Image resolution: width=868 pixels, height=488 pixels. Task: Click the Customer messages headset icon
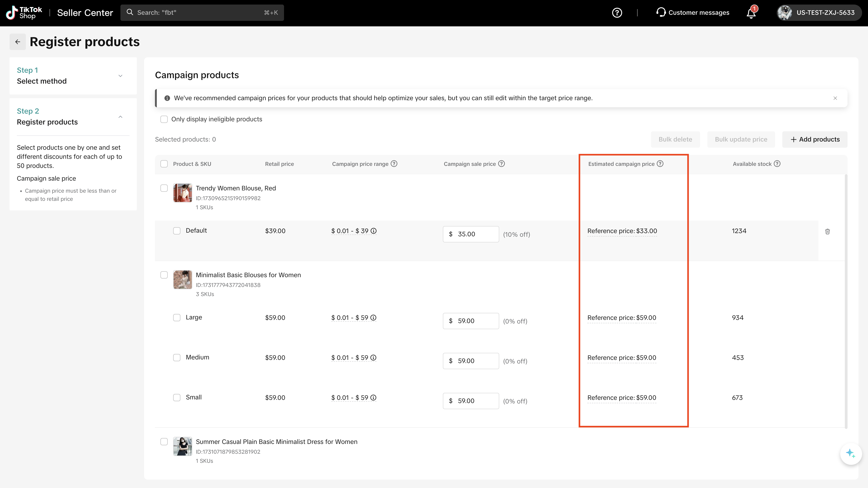point(661,12)
